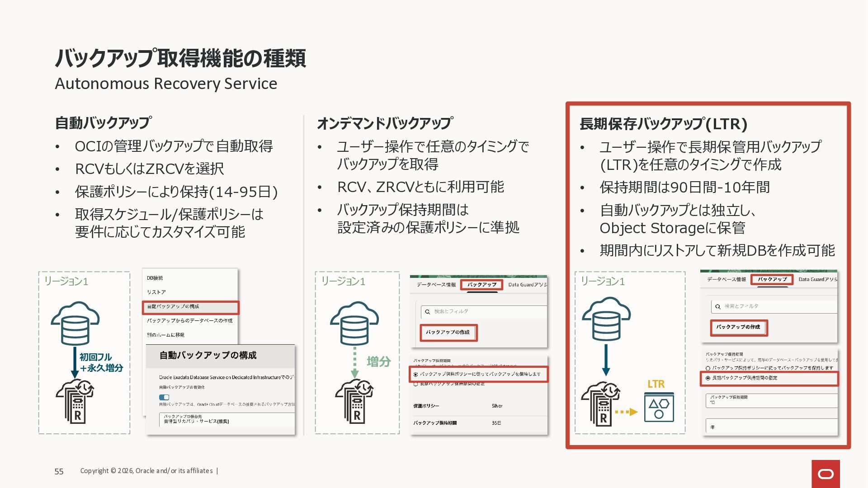Image resolution: width=868 pixels, height=488 pixels.
Task: Select the 長期バックアップ保持期間の指定 radio in the LTR panel
Action: click(708, 378)
